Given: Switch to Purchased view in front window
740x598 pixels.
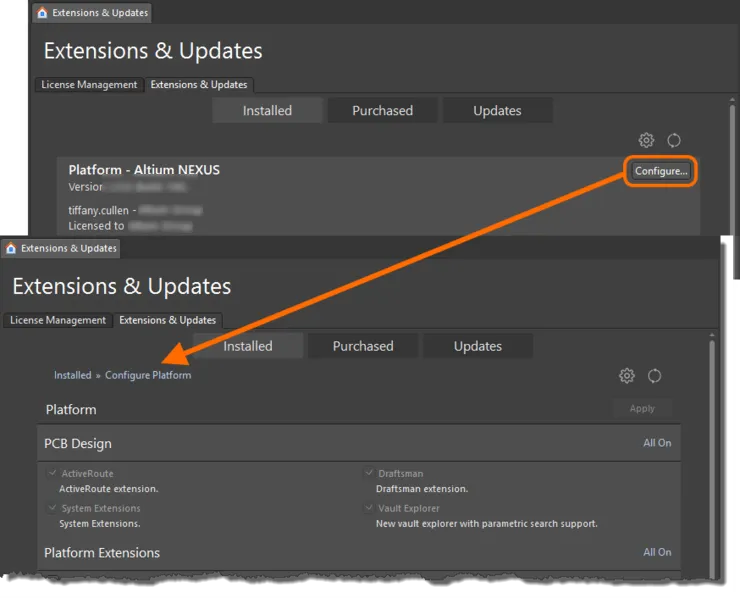Looking at the screenshot, I should click(363, 346).
